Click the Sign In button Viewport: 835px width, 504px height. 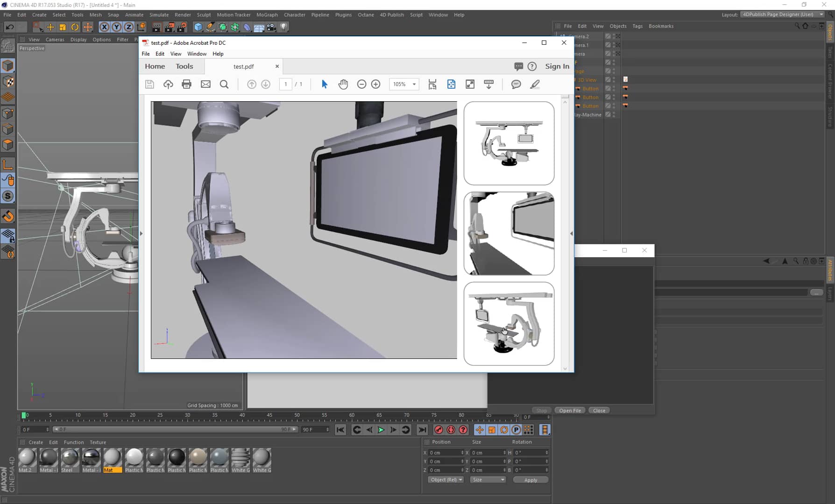tap(557, 66)
